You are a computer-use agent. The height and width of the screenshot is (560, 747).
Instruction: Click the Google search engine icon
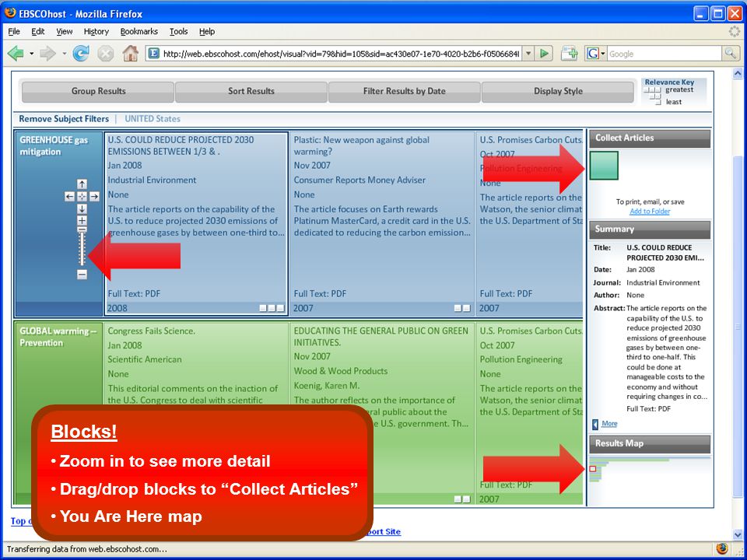pos(593,54)
